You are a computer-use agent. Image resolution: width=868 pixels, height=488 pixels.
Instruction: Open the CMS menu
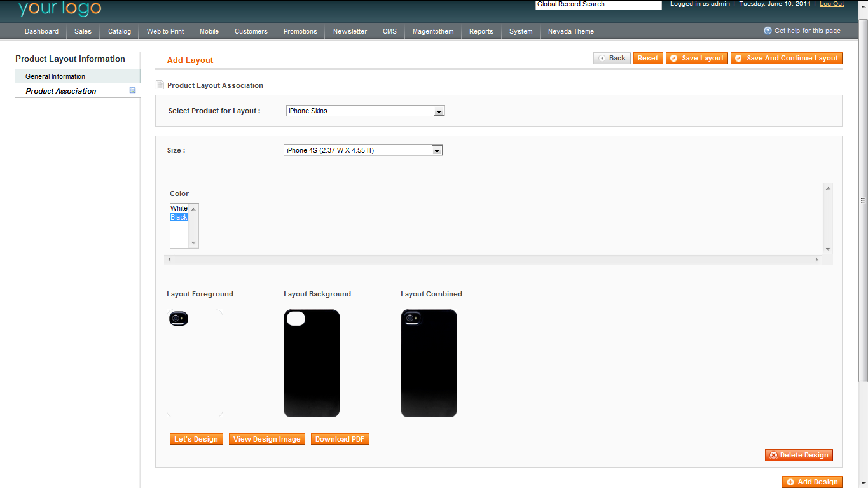tap(390, 31)
